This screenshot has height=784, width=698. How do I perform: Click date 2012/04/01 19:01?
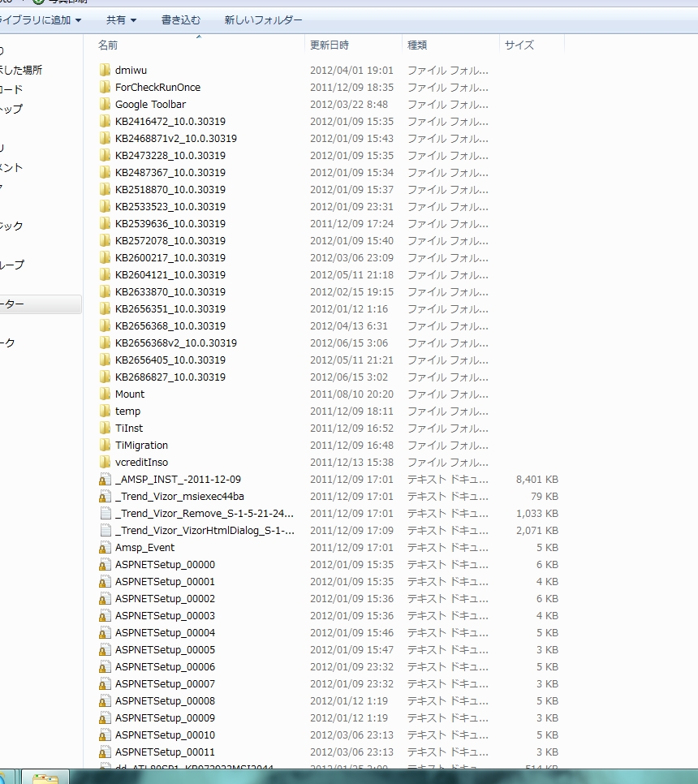[351, 70]
